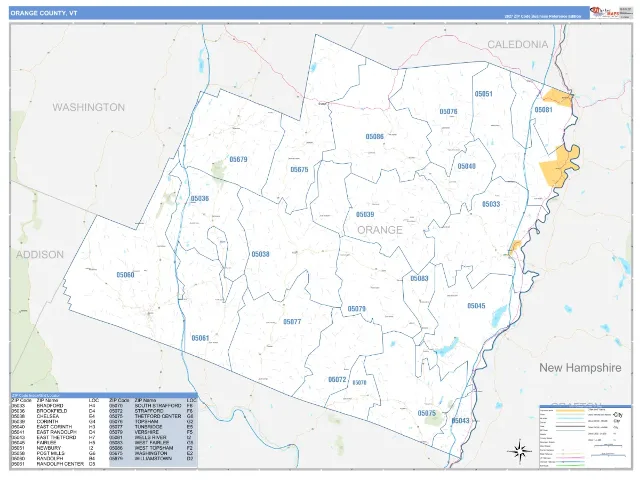
Task: Click the ORANGE county name on map
Action: pyautogui.click(x=380, y=230)
